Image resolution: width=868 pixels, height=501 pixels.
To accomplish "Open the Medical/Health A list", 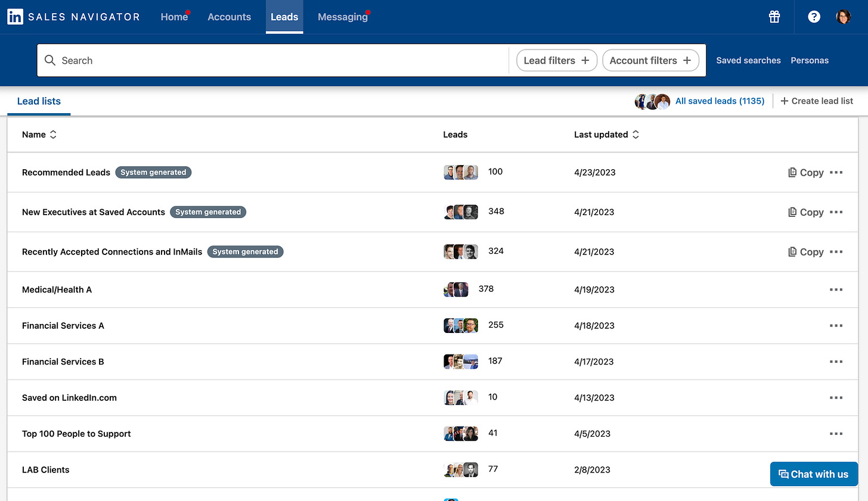I will tap(57, 290).
